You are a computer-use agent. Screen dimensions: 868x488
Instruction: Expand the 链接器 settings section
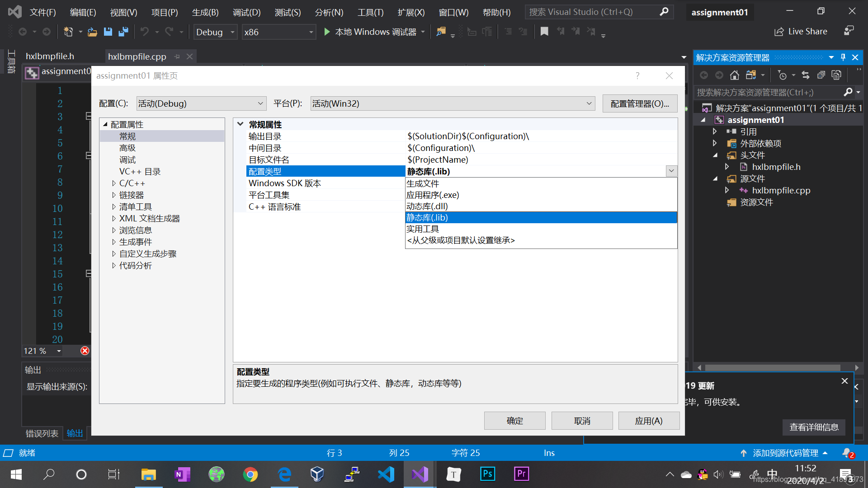113,194
